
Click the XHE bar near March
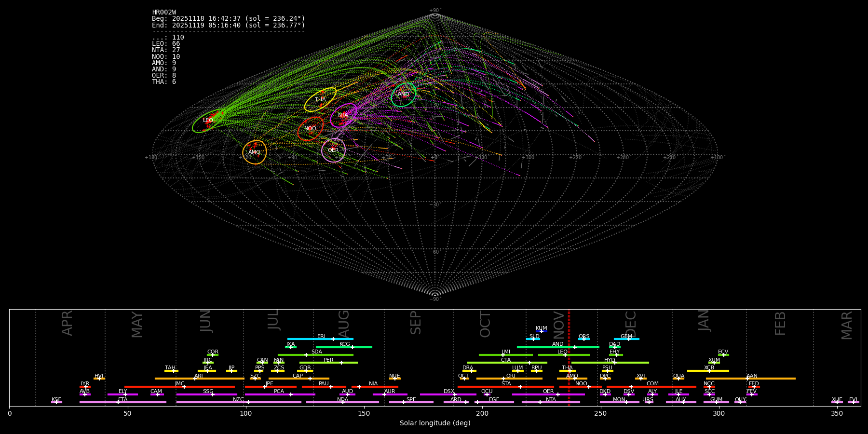click(x=837, y=402)
